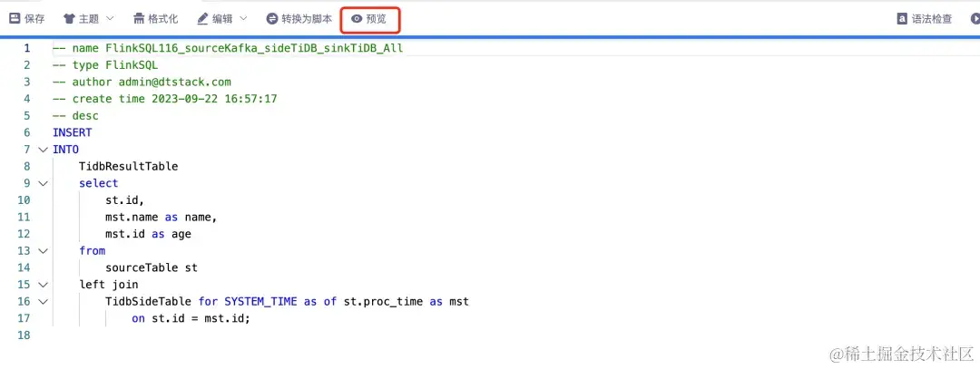Click the text 'sourceTable st'
The height and width of the screenshot is (369, 980).
point(152,267)
